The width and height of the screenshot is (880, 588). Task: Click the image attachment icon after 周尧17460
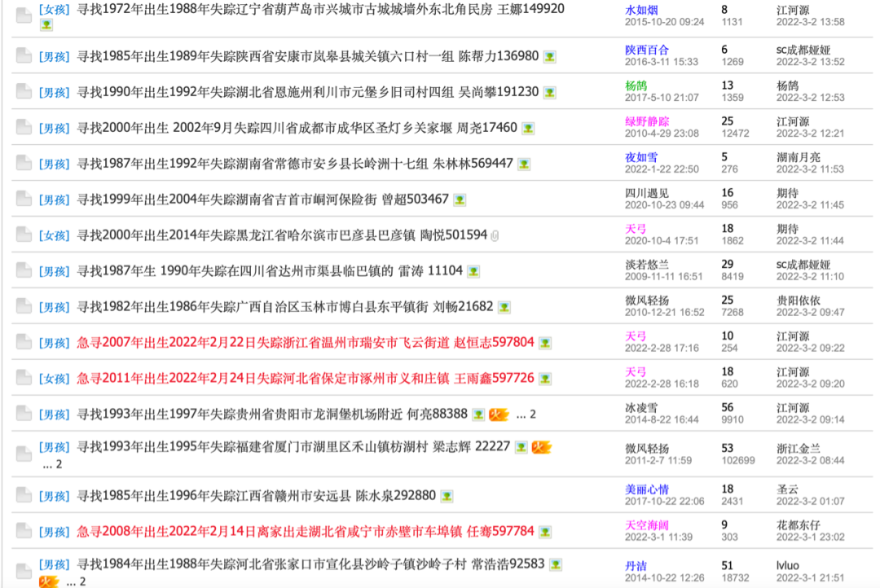click(x=528, y=129)
